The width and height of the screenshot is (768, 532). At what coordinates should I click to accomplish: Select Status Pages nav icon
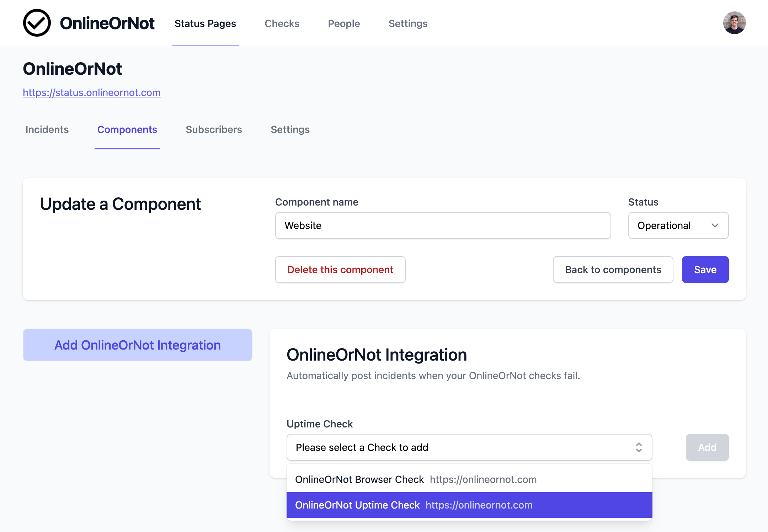click(x=206, y=23)
